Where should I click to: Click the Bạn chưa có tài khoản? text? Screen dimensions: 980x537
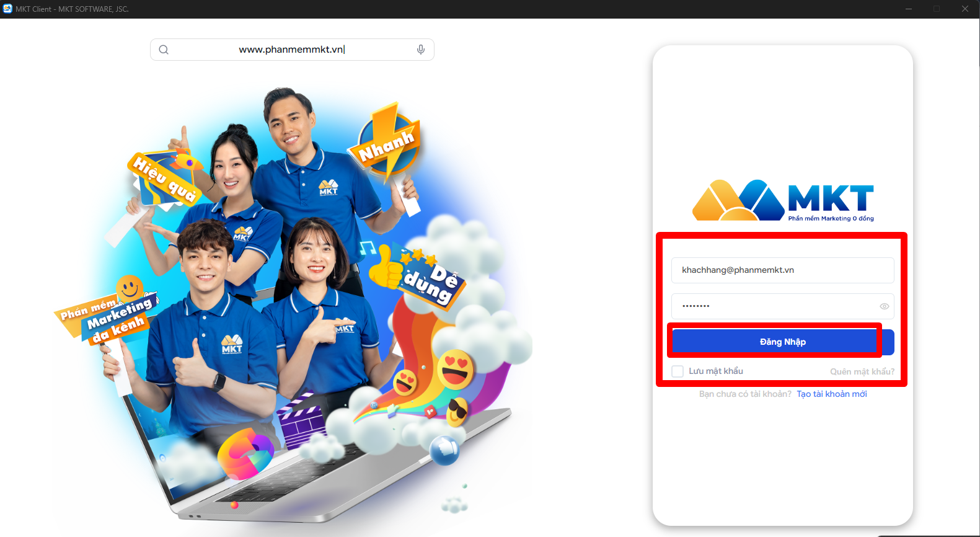click(745, 394)
